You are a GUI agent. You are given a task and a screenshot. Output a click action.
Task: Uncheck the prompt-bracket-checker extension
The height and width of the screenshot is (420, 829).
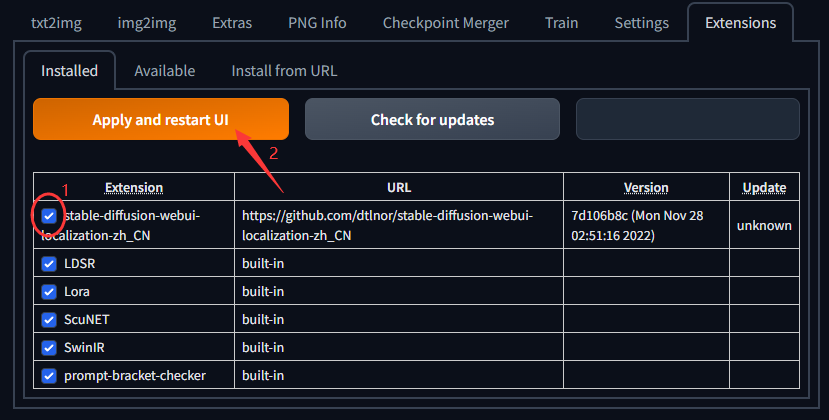[x=49, y=375]
